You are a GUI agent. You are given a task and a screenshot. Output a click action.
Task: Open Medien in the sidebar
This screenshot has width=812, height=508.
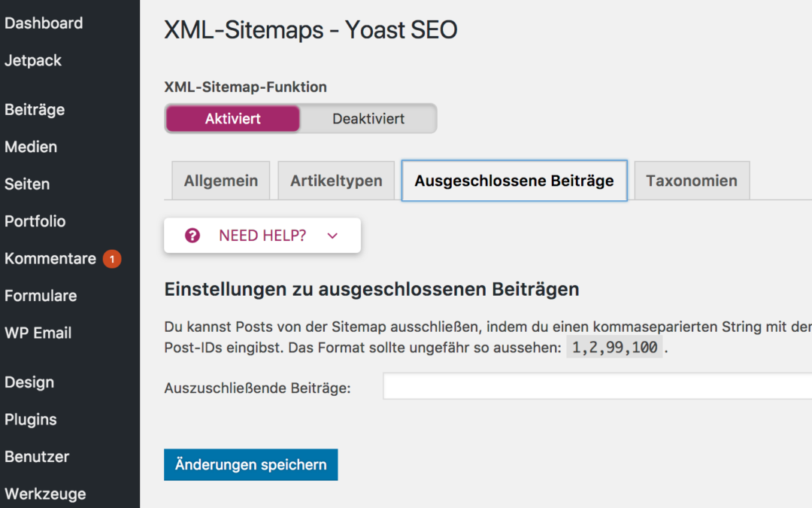pos(31,148)
